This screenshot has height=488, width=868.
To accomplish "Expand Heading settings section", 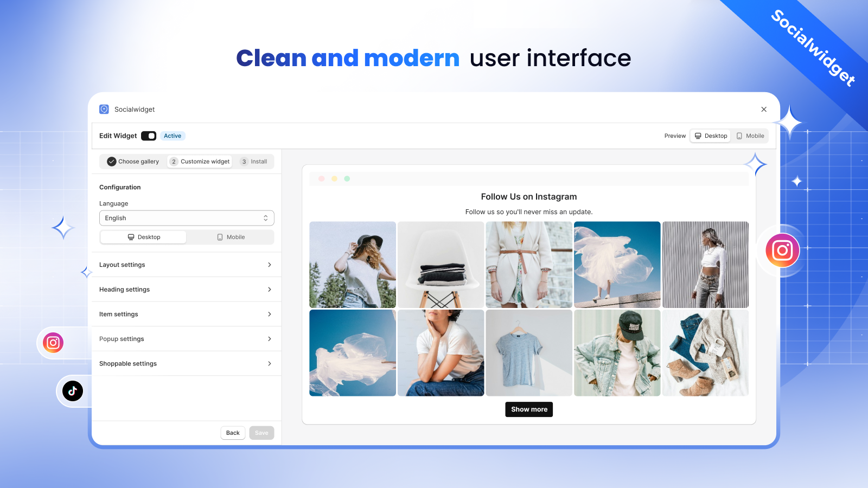I will tap(186, 290).
